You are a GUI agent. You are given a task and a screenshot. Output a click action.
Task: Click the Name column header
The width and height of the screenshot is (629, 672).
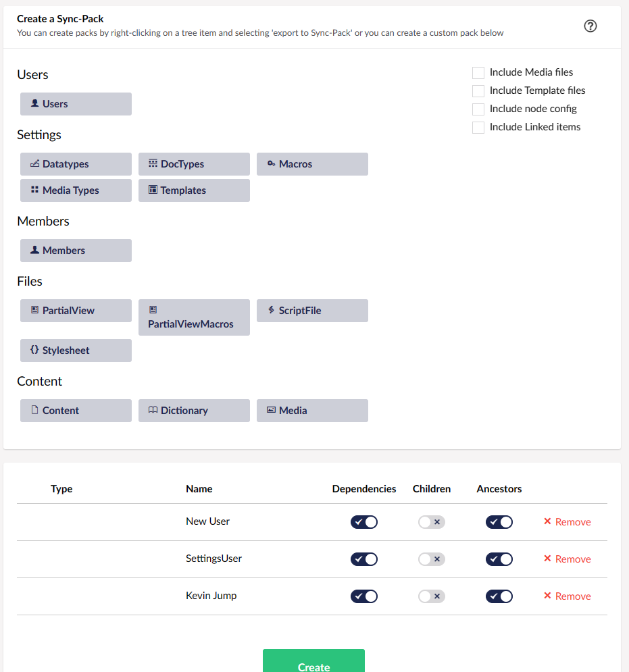pyautogui.click(x=199, y=489)
